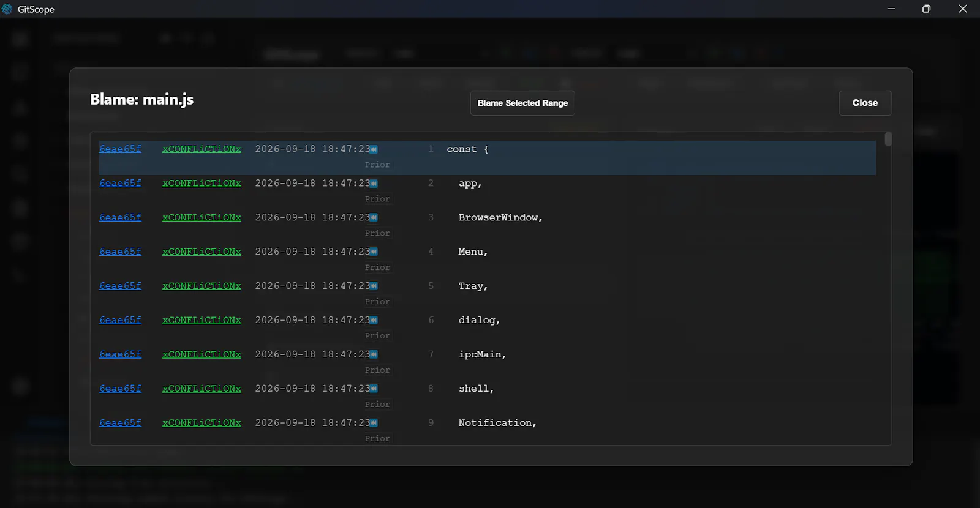Open commit 6eae65f on the Menu, line
This screenshot has height=508, width=980.
pyautogui.click(x=120, y=252)
